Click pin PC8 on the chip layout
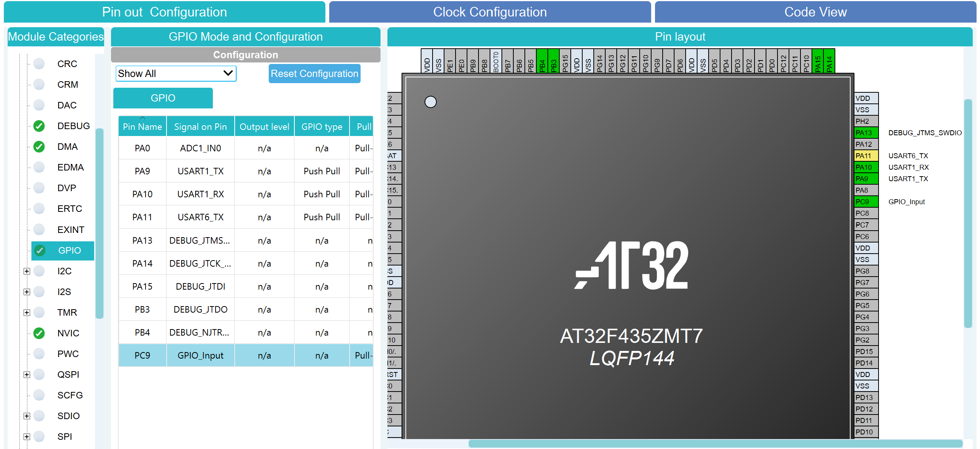The width and height of the screenshot is (980, 449). point(866,213)
